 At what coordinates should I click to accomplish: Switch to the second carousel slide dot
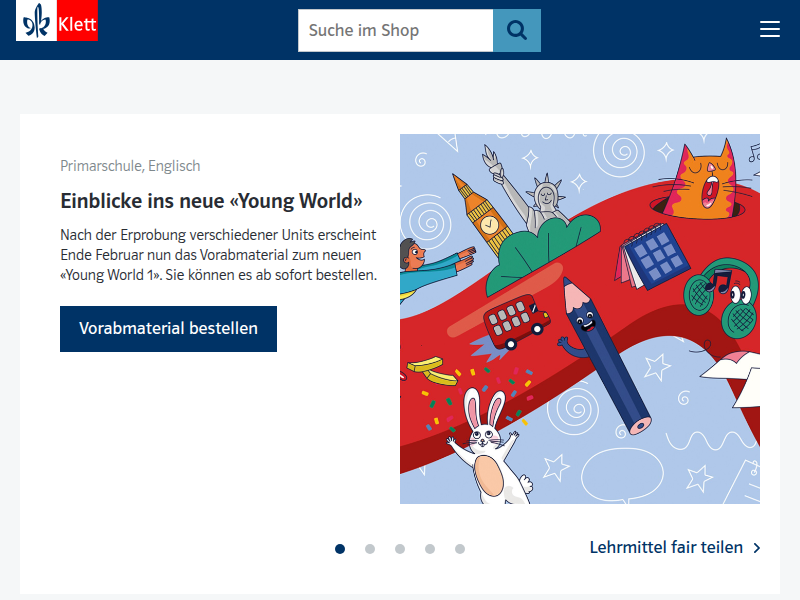pos(370,548)
